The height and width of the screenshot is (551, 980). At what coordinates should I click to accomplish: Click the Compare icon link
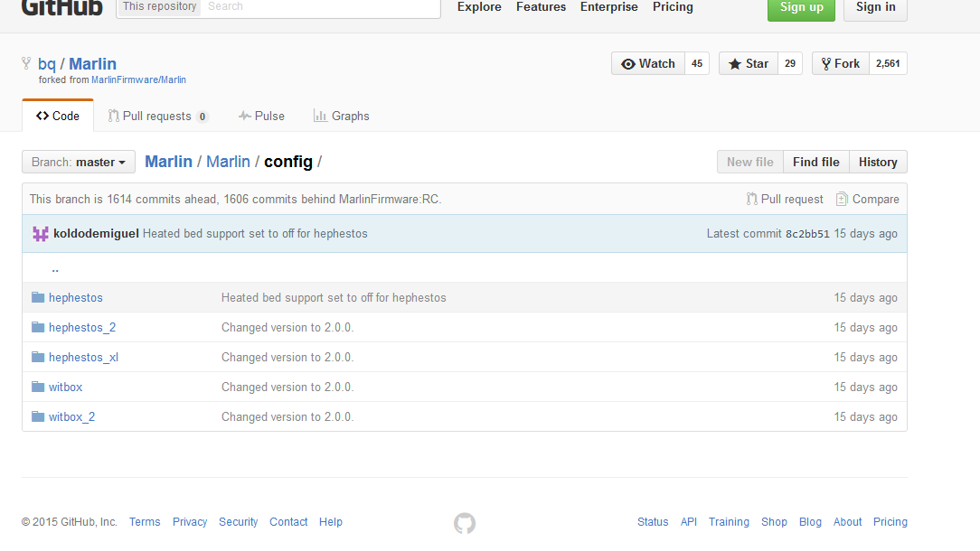pos(842,200)
